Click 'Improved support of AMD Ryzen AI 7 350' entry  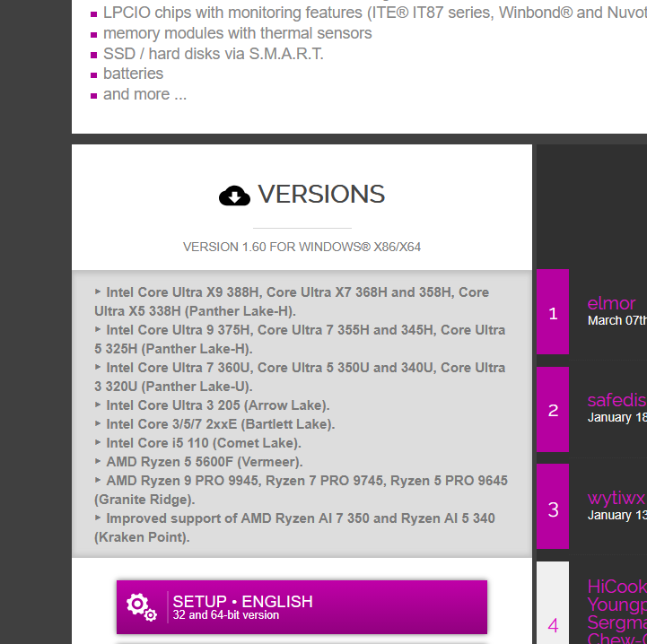(294, 527)
